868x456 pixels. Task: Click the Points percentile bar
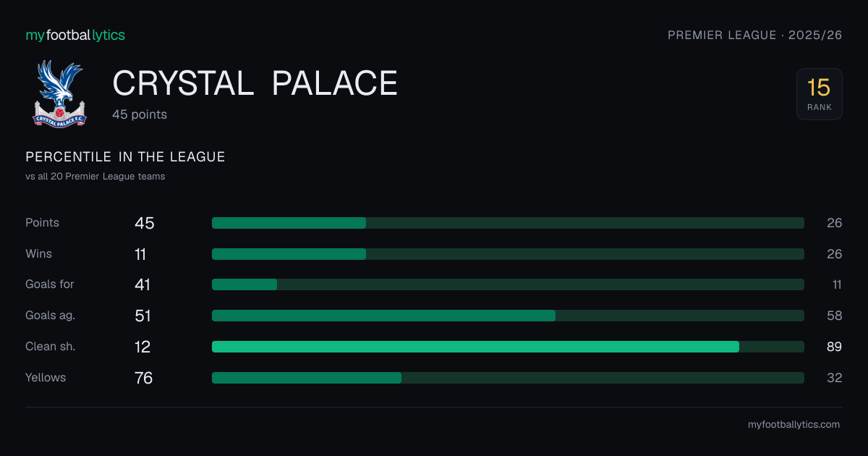[508, 223]
